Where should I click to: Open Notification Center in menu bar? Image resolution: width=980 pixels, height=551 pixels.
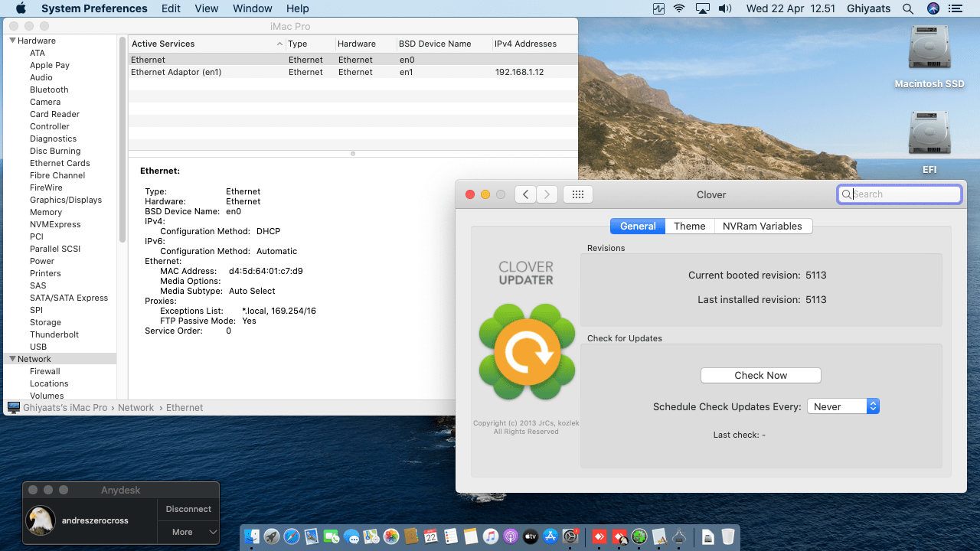[x=955, y=8]
